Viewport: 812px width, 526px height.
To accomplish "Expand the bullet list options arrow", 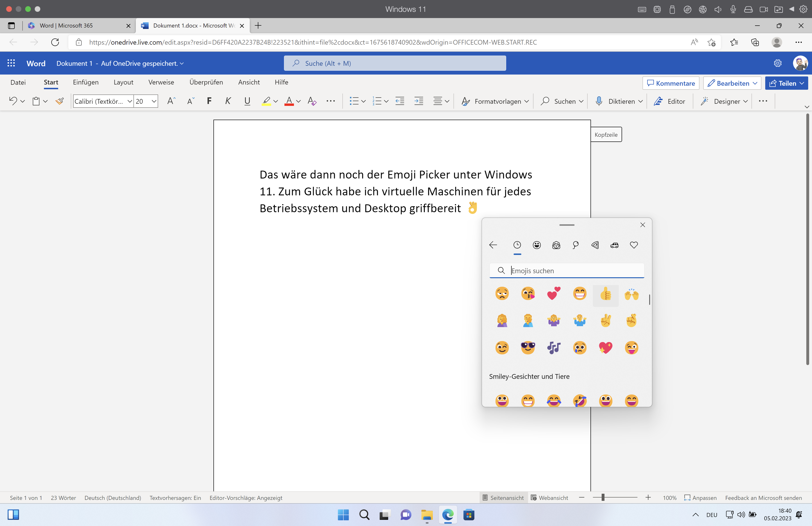I will [x=363, y=101].
